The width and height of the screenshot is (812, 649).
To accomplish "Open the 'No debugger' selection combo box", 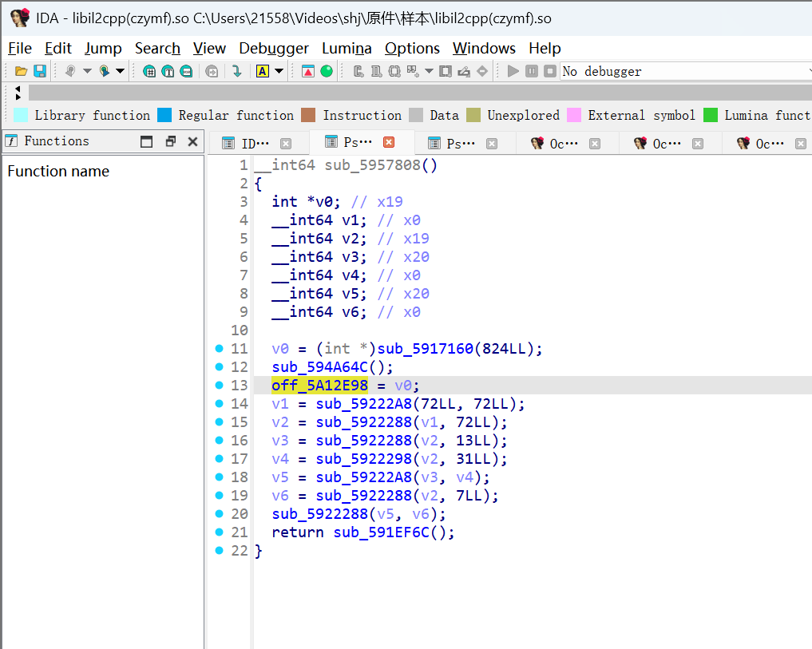I will point(686,71).
